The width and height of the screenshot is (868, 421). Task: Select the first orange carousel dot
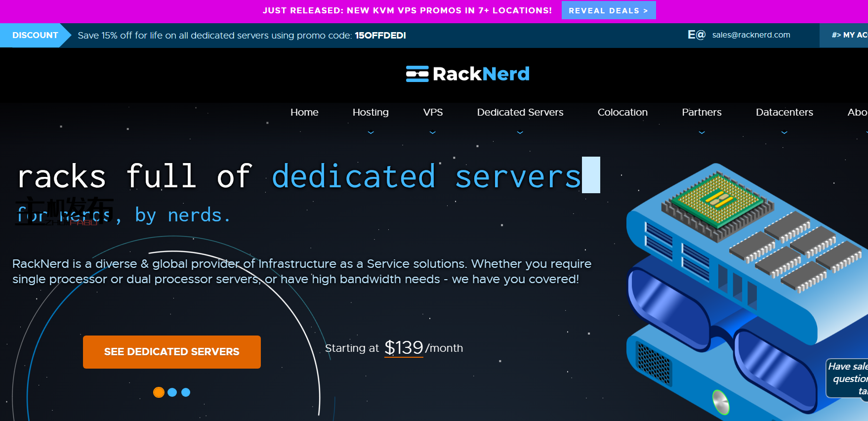pyautogui.click(x=159, y=392)
